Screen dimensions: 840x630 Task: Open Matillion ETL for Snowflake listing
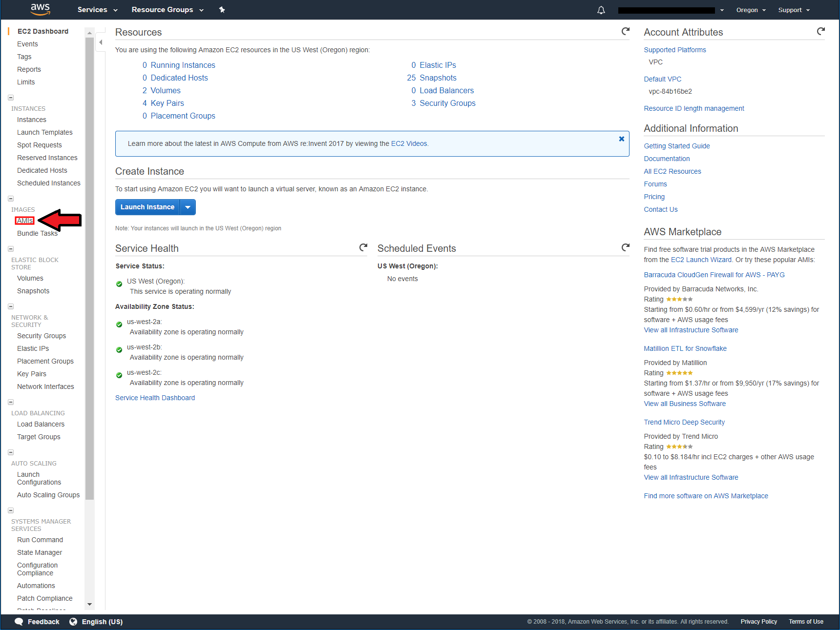click(x=685, y=348)
